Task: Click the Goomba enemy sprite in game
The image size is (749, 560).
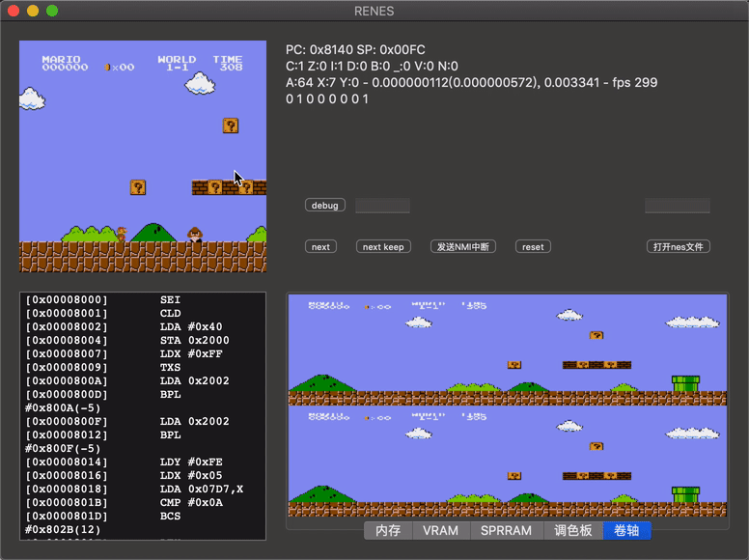Action: point(195,234)
